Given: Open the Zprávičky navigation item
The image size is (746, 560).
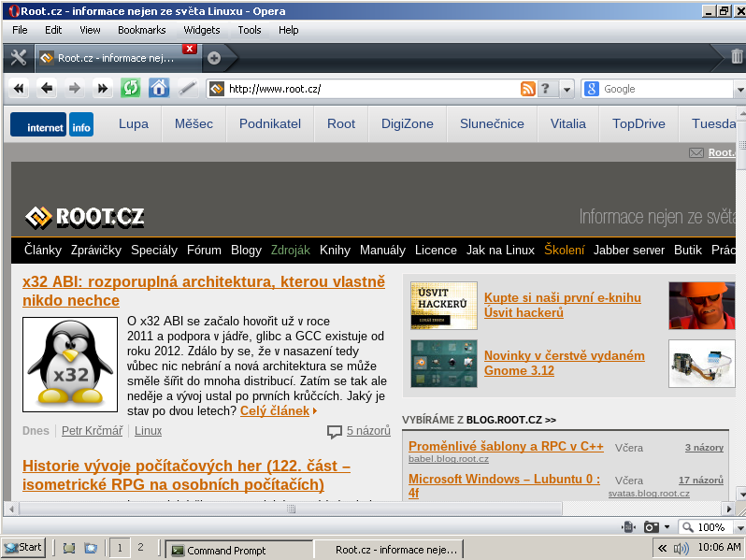Looking at the screenshot, I should pyautogui.click(x=96, y=251).
